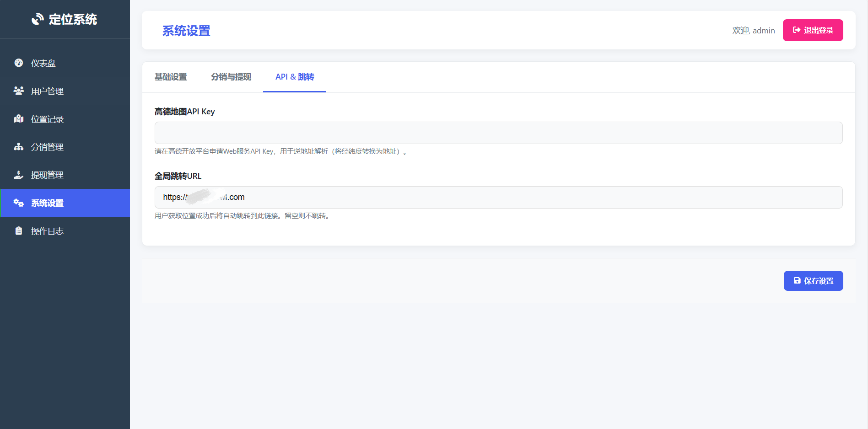The width and height of the screenshot is (868, 429).
Task: Click the 保存设置 button
Action: coord(813,280)
